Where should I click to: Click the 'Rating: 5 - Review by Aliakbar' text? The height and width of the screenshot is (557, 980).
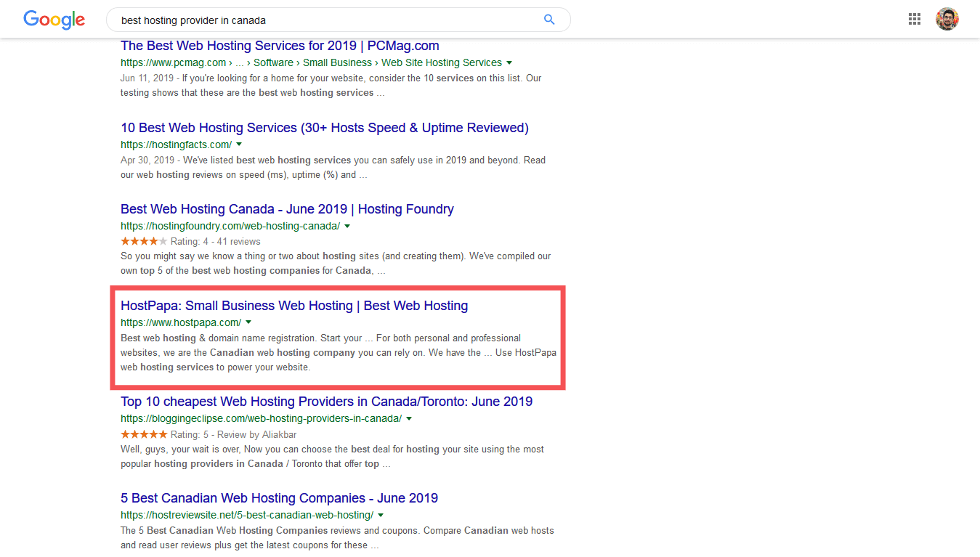coord(233,434)
